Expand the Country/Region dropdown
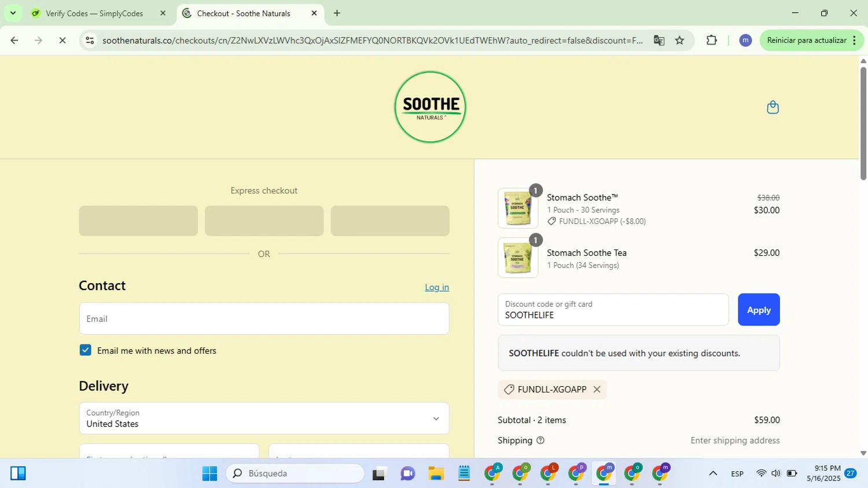The width and height of the screenshot is (868, 488). tap(264, 418)
